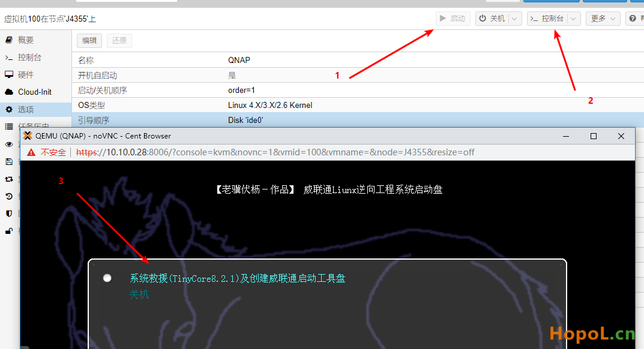Click the floppy disk backup icon in sidebar
Image resolution: width=644 pixels, height=349 pixels.
pos(8,161)
